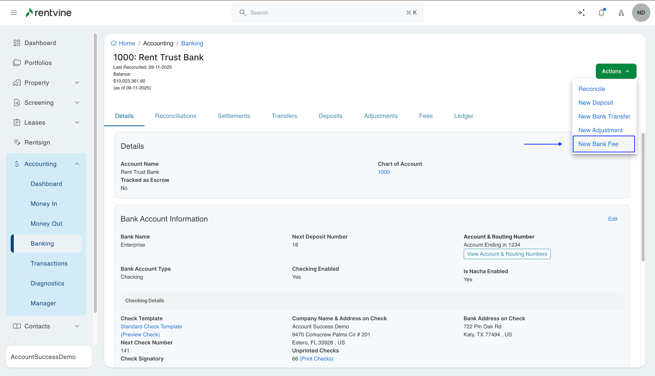Image resolution: width=655 pixels, height=376 pixels.
Task: Go to Banking breadcrumb link
Action: pyautogui.click(x=192, y=43)
